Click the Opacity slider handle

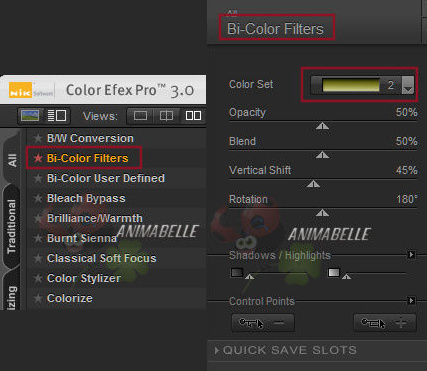[x=322, y=126]
